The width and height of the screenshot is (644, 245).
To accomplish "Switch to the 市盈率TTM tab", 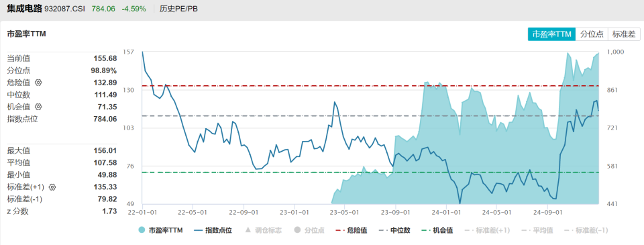I will click(551, 34).
